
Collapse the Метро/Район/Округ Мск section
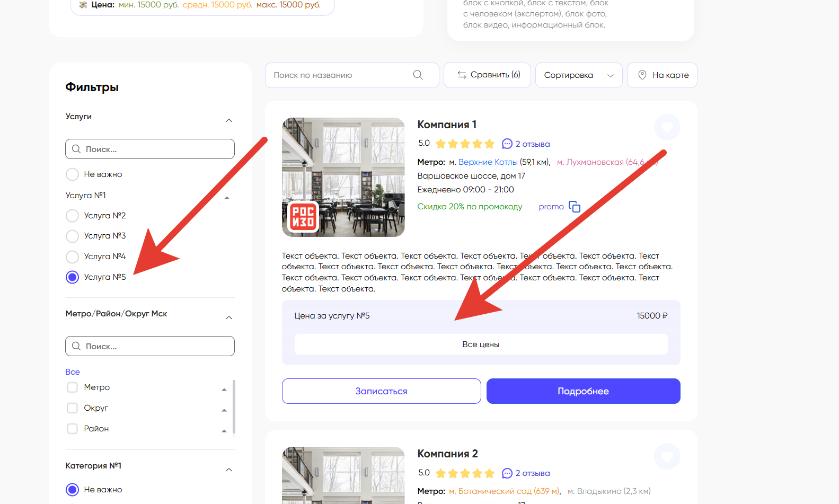click(229, 318)
